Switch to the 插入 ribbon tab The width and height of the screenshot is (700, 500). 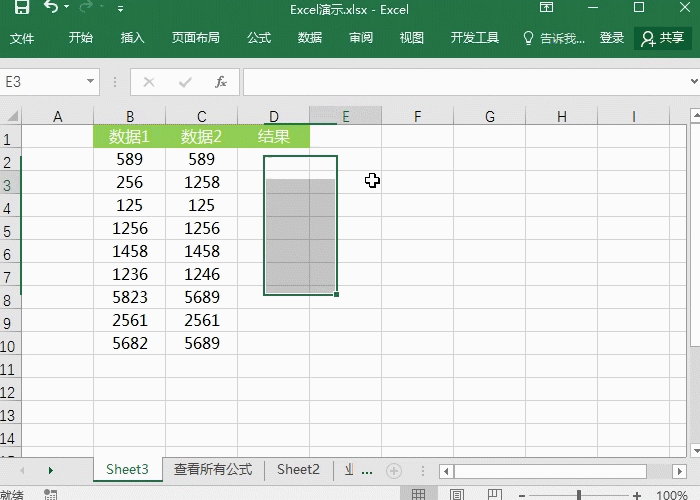[x=133, y=38]
